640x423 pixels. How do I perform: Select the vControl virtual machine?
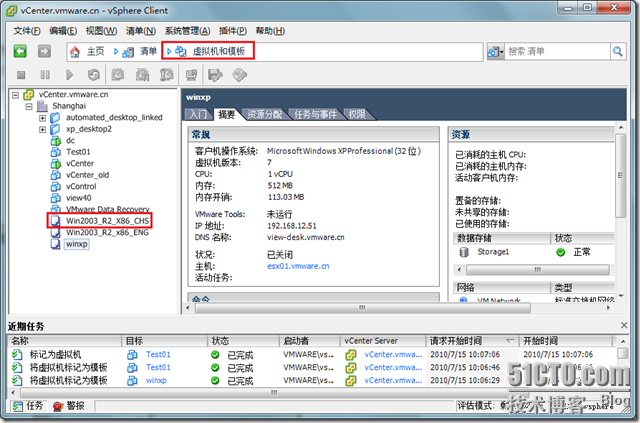[x=81, y=186]
